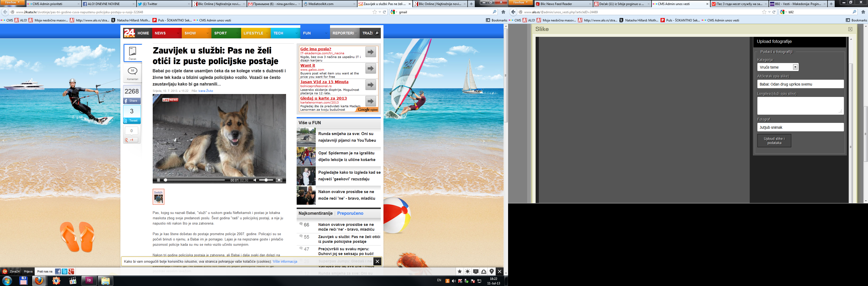Switch to the Preporučeno tab
868x286 pixels.
click(350, 213)
